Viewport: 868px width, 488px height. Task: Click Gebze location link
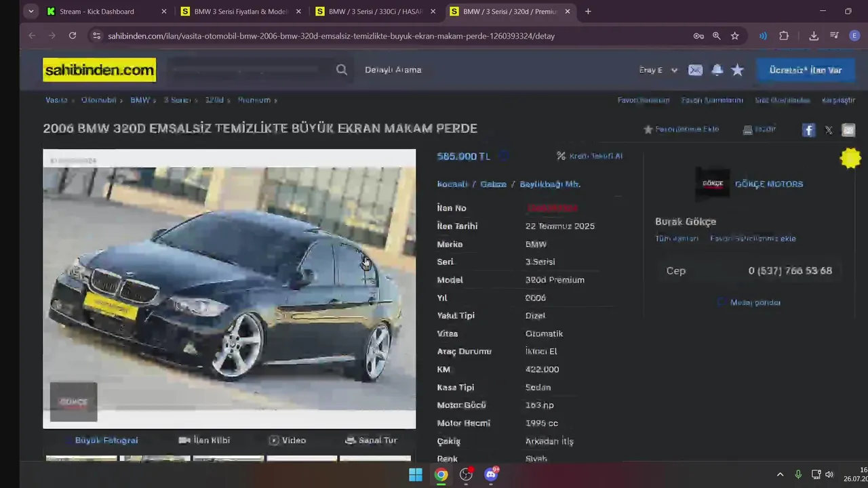point(494,184)
